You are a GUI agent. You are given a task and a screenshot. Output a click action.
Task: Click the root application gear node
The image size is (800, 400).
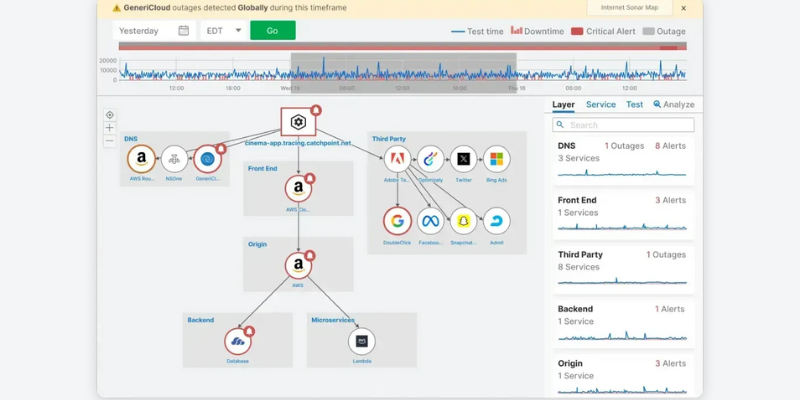[298, 121]
